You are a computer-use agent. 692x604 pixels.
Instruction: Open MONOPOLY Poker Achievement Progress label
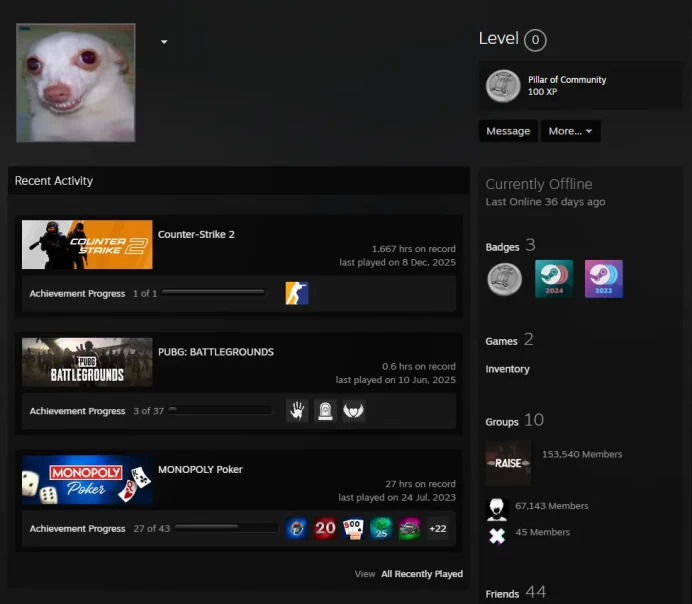[x=77, y=528]
